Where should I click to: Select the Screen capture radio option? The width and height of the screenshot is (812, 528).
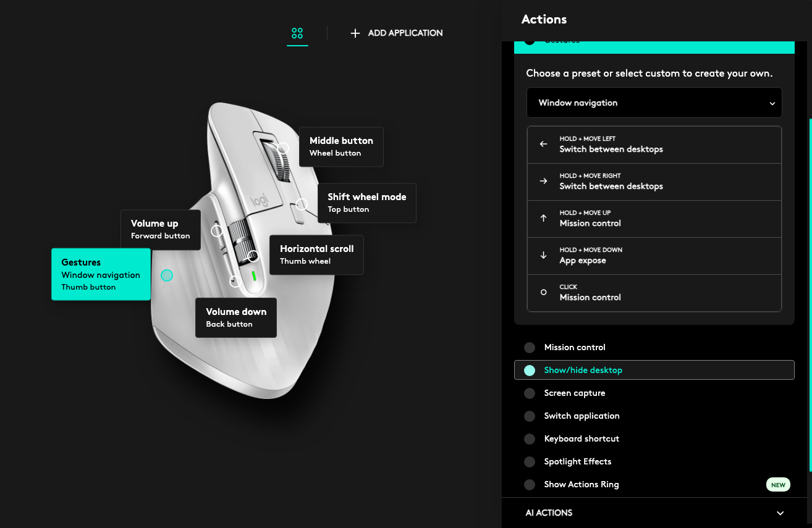tap(530, 393)
